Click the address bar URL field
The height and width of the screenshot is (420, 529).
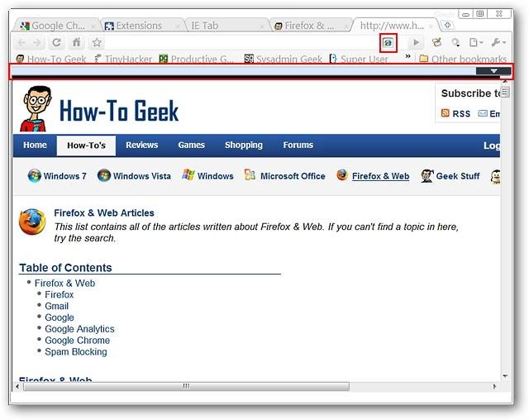[x=241, y=42]
